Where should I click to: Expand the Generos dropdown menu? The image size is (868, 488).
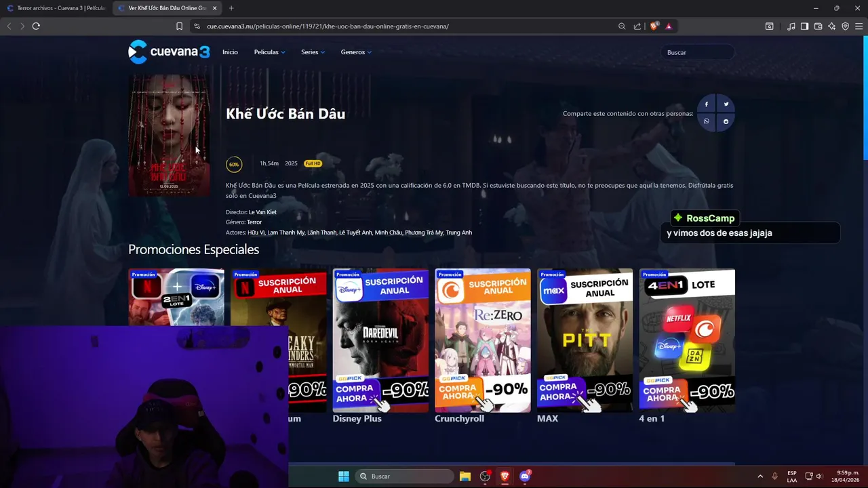tap(356, 52)
